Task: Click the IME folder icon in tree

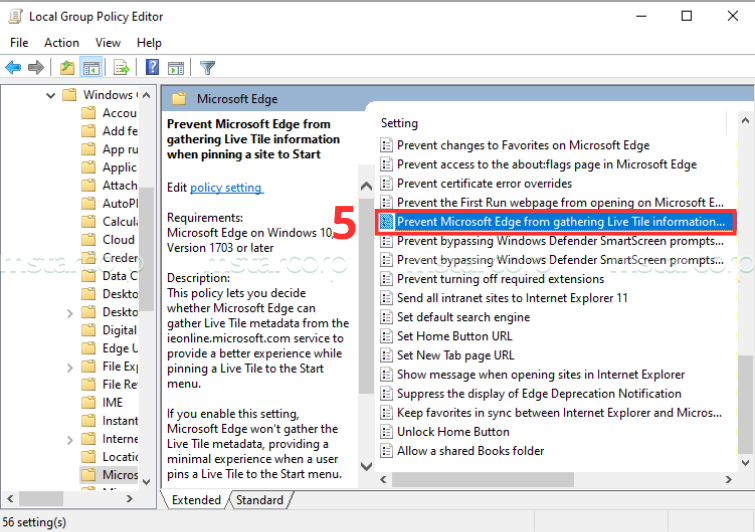Action: (88, 402)
